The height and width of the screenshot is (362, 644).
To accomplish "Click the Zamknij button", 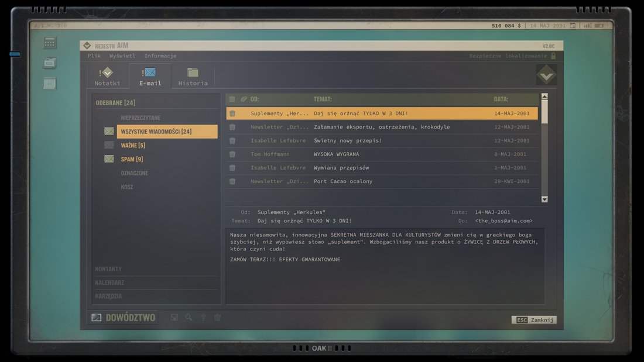I will coord(534,320).
